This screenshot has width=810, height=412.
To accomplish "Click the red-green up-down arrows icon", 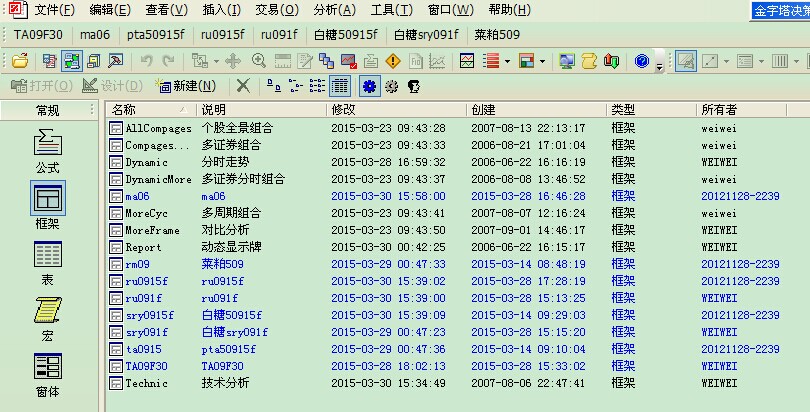I will pyautogui.click(x=611, y=61).
